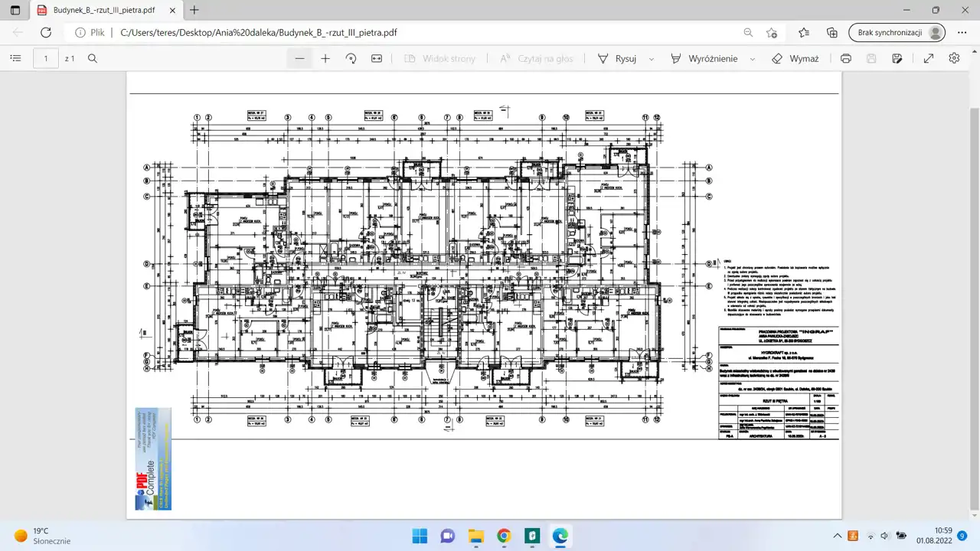Open the table of contents sidebar
Image resolution: width=980 pixels, height=551 pixels.
click(15, 58)
